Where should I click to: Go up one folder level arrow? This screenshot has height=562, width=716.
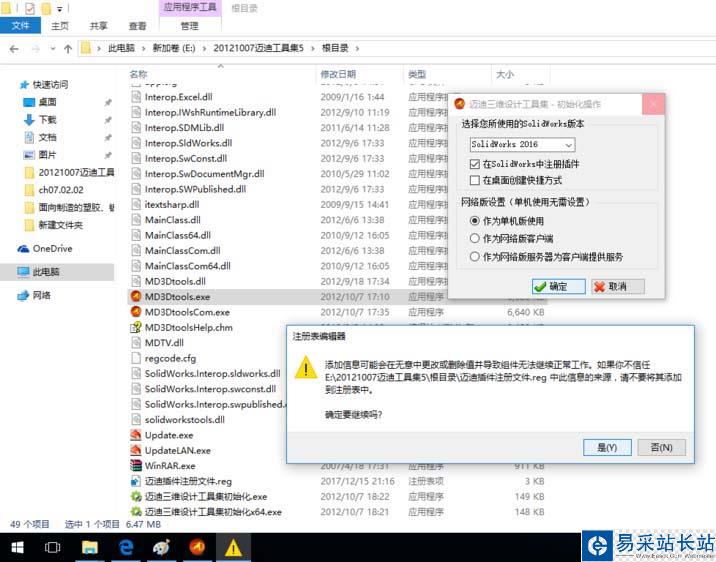tap(68, 48)
